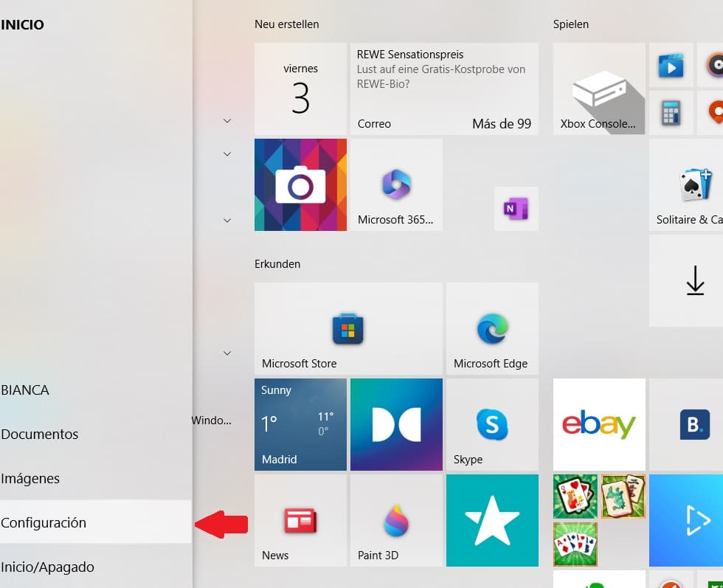Launch Microsoft Edge browser tile

pos(492,328)
